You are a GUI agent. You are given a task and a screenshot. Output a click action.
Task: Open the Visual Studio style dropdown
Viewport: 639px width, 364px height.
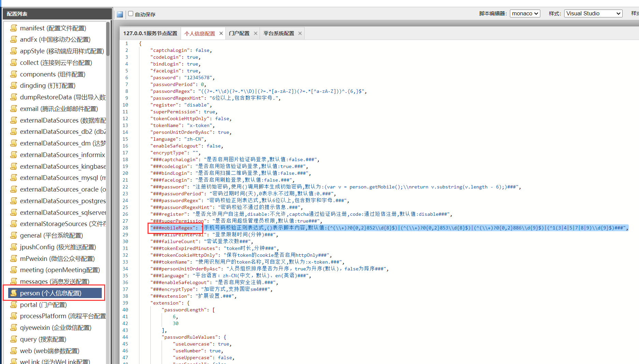tap(593, 14)
